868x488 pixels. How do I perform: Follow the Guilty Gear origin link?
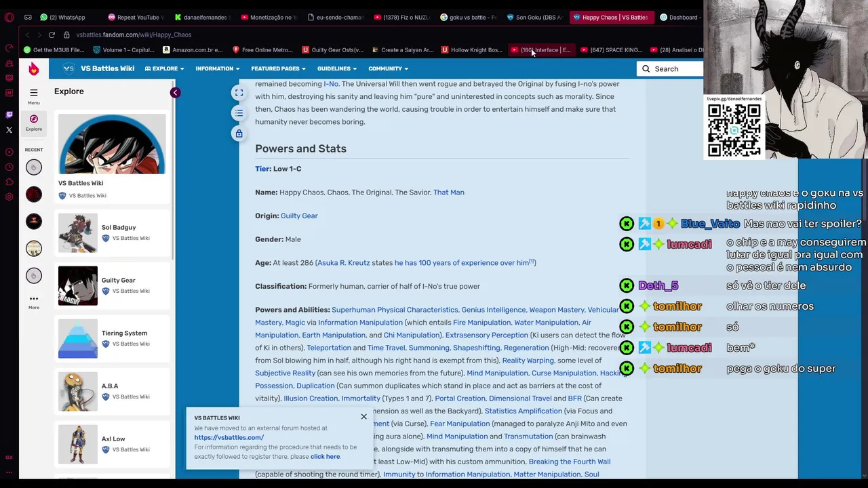coord(299,216)
